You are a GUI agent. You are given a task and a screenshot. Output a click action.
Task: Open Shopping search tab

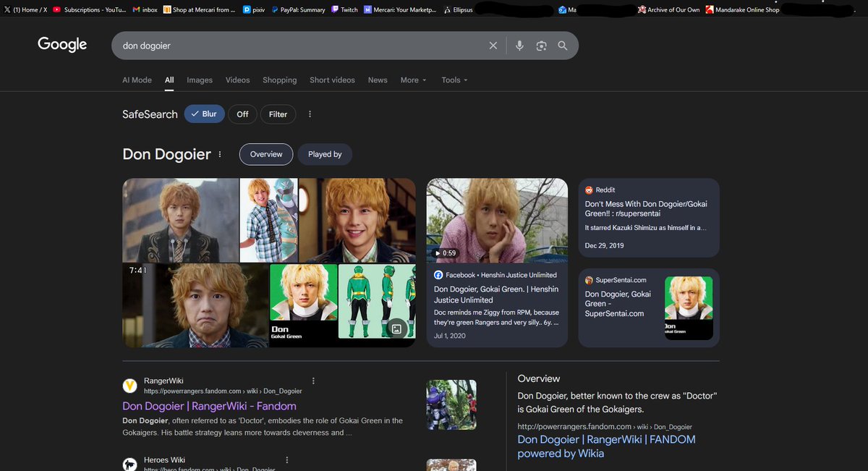click(280, 80)
